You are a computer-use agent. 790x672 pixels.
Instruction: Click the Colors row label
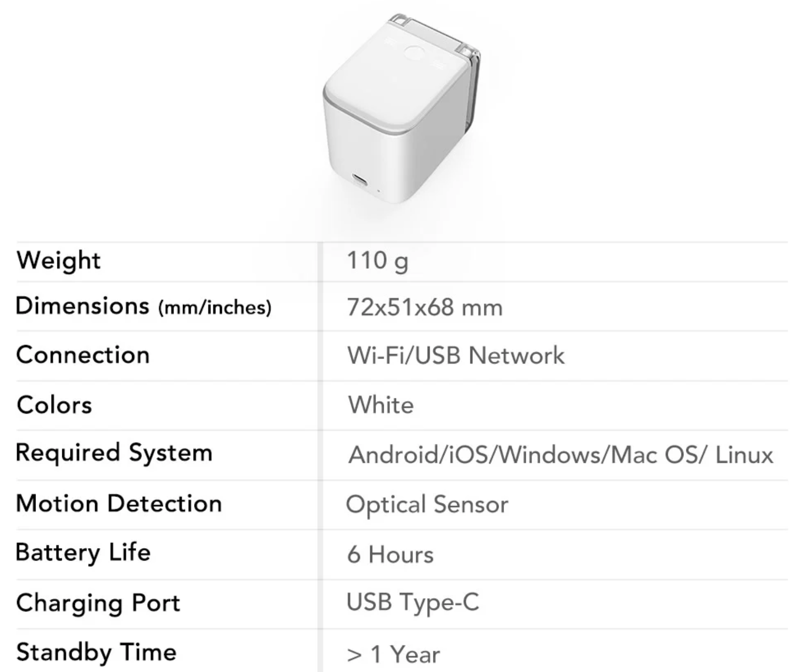(54, 405)
